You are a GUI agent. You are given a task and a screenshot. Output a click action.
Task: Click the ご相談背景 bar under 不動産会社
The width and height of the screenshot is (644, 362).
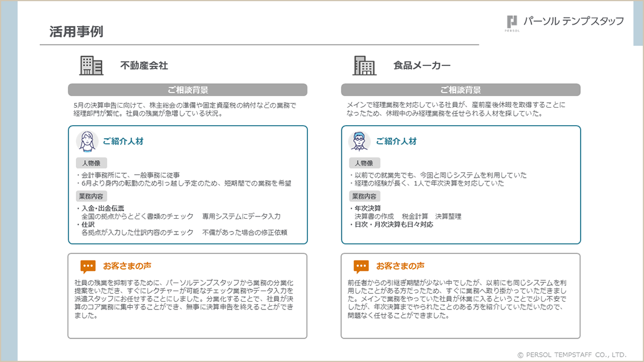(x=188, y=90)
